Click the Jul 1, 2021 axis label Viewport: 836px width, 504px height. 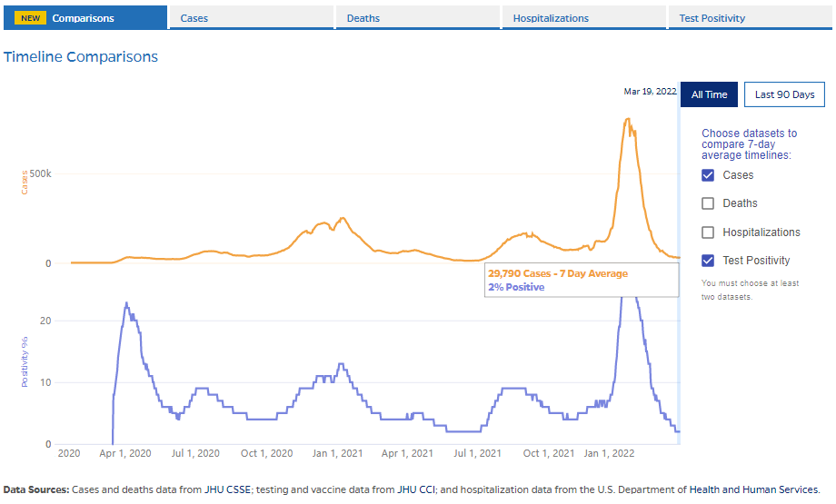click(477, 453)
